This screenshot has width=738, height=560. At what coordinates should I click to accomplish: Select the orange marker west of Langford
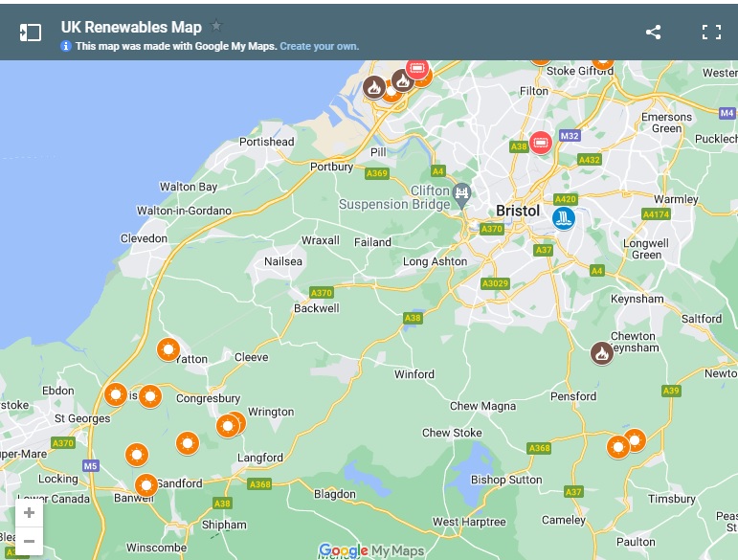188,443
